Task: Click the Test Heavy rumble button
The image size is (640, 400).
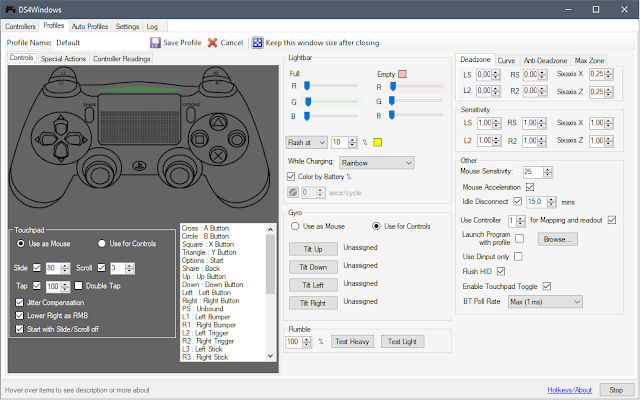Action: coord(352,342)
